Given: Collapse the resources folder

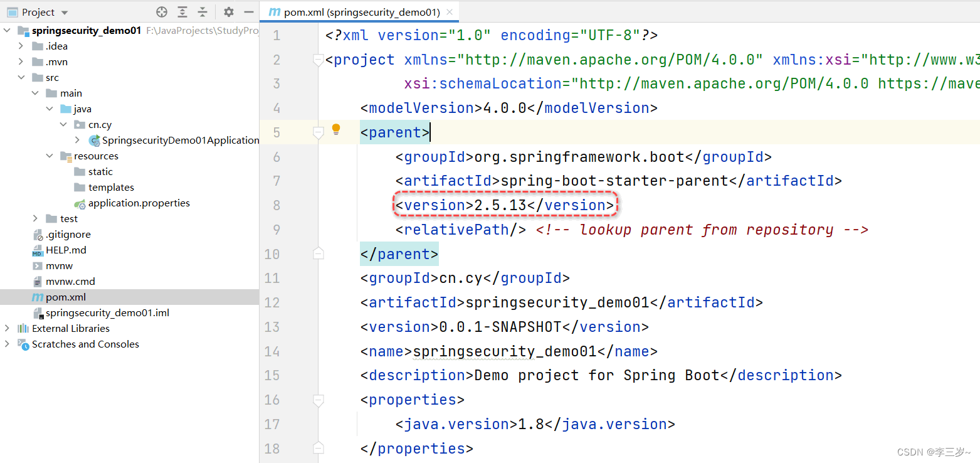Looking at the screenshot, I should [50, 156].
